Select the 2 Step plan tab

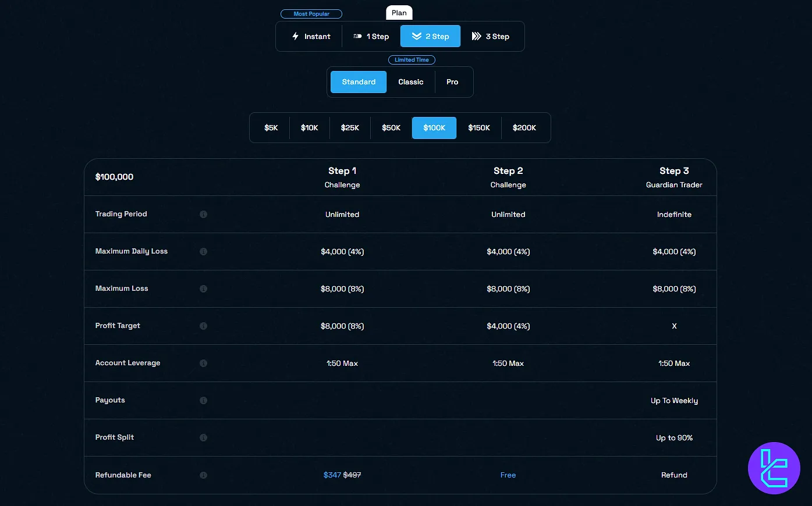tap(430, 36)
